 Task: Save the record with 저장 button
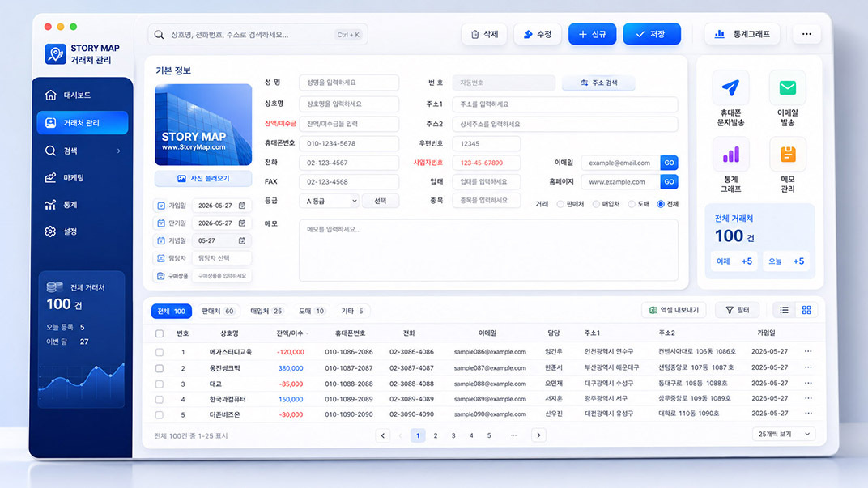tap(652, 34)
